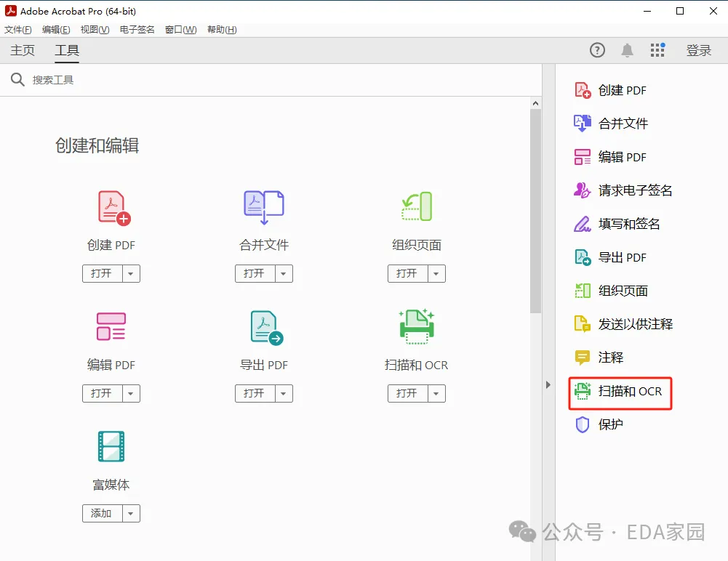Open 保护 in the right sidebar

click(599, 424)
